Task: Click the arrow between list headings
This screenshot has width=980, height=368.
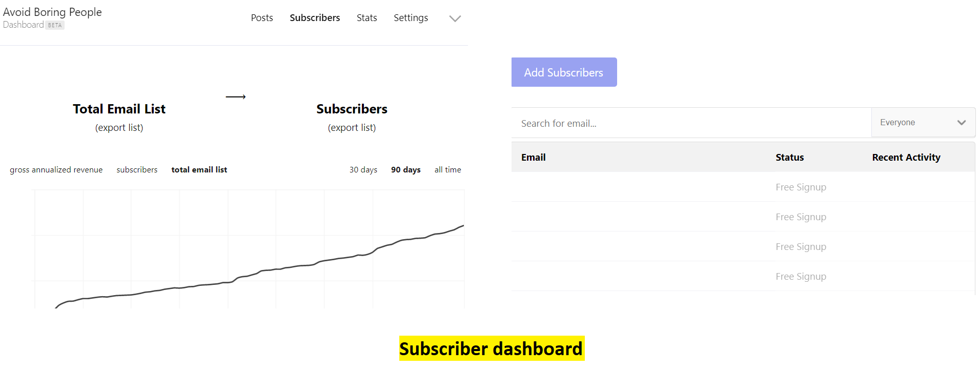Action: coord(236,96)
